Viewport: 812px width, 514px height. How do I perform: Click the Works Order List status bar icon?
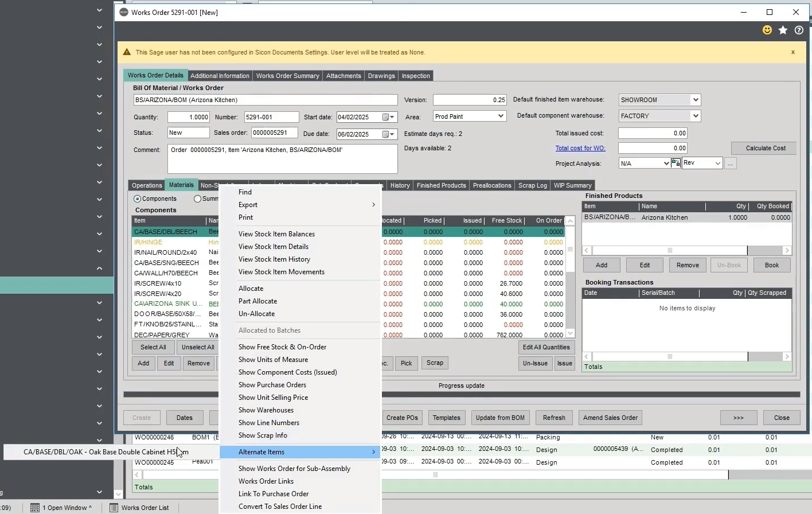tap(114, 508)
